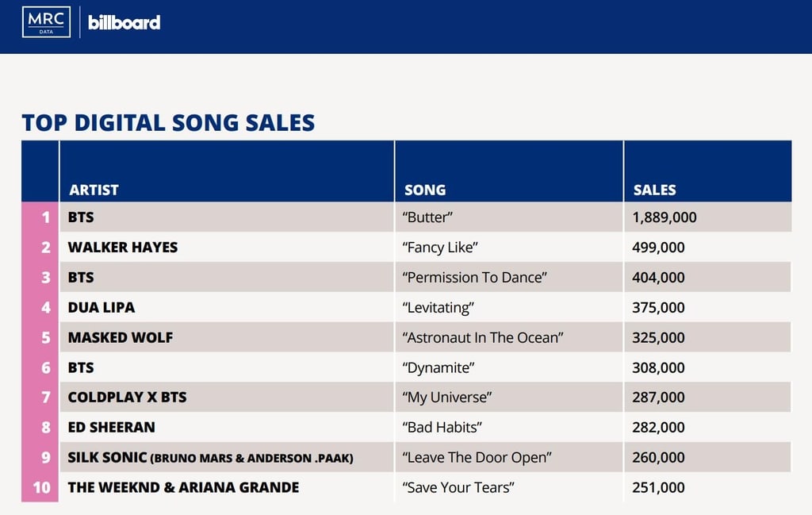Click the rank 10 number cell
812x515 pixels.
tap(41, 487)
